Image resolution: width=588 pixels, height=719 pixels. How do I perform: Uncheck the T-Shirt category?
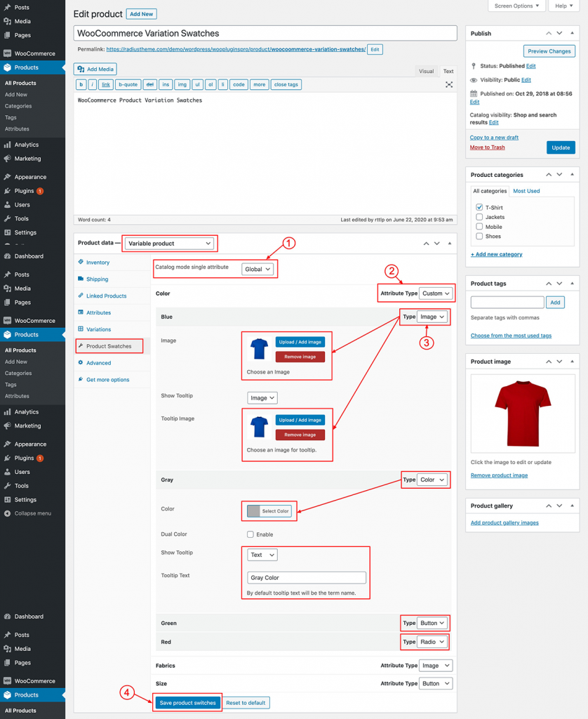click(x=479, y=207)
